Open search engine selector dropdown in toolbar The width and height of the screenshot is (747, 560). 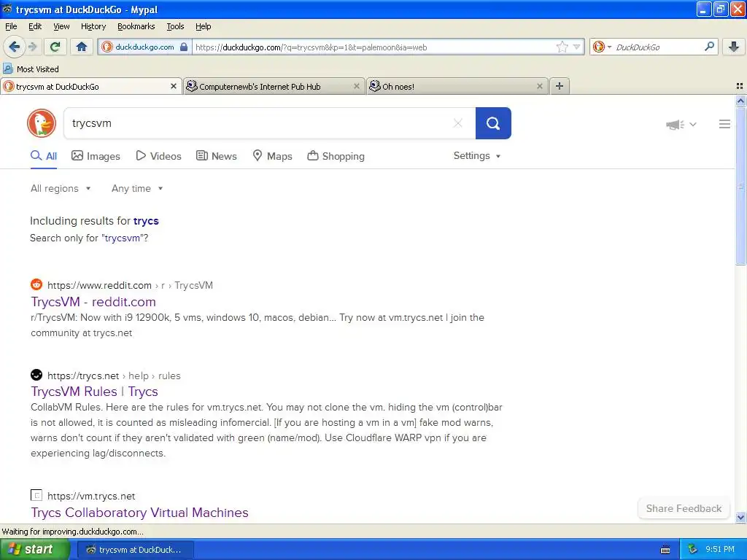[602, 47]
